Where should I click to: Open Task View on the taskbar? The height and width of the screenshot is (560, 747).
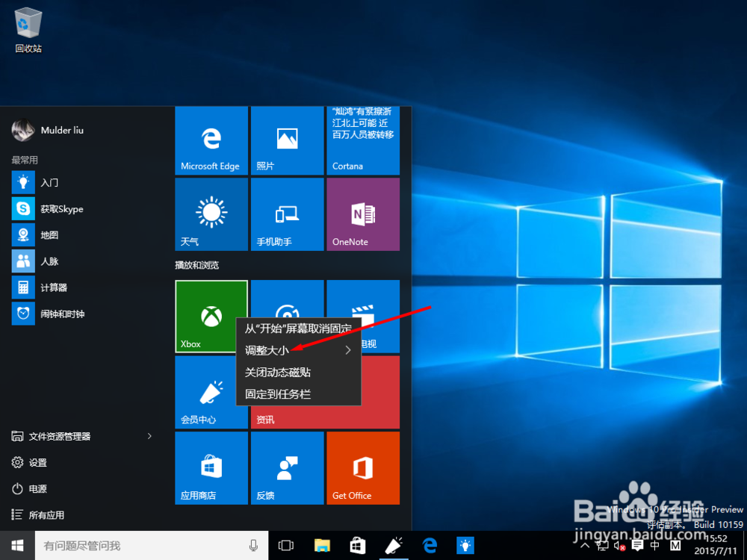click(x=286, y=545)
